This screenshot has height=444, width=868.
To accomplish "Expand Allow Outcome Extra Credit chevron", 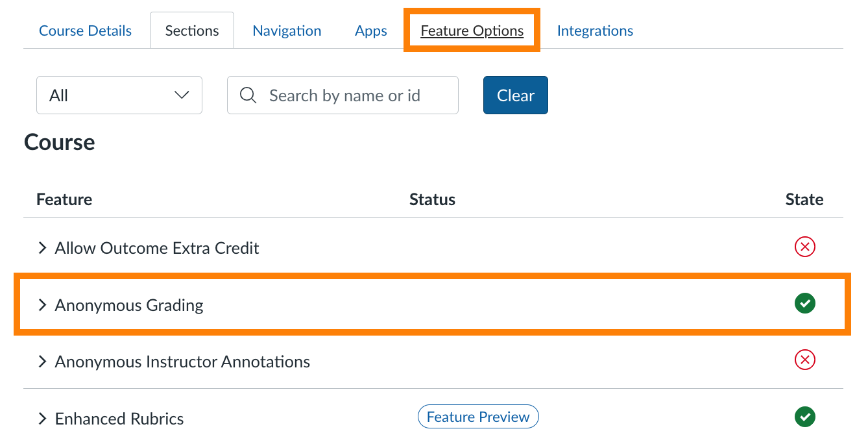I will click(x=43, y=248).
